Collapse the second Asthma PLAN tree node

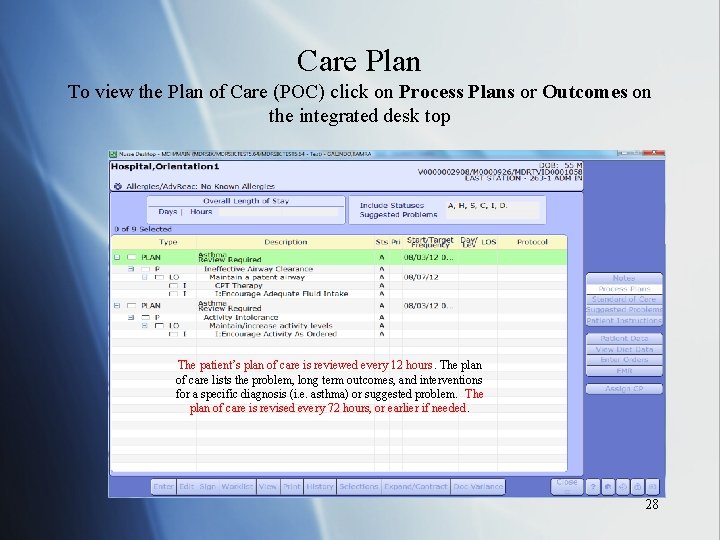pyautogui.click(x=117, y=305)
